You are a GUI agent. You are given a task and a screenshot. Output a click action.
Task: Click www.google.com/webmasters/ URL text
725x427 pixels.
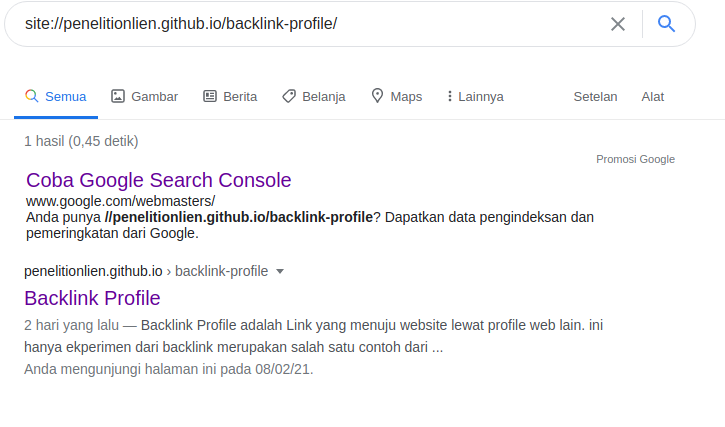coord(120,201)
